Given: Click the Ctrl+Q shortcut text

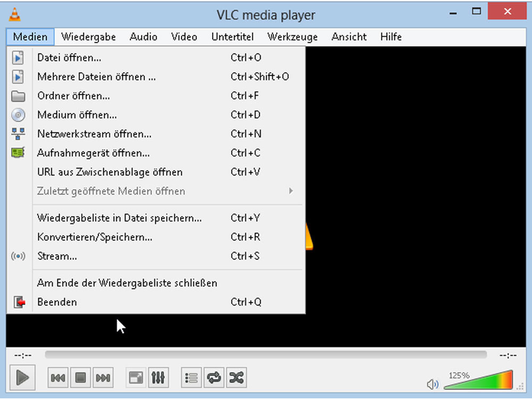Looking at the screenshot, I should pyautogui.click(x=245, y=302).
